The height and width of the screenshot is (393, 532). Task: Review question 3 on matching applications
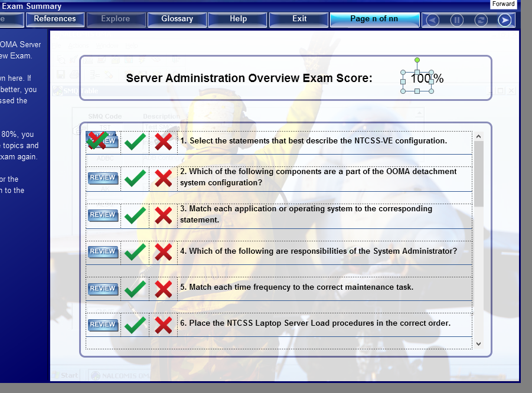(x=103, y=215)
